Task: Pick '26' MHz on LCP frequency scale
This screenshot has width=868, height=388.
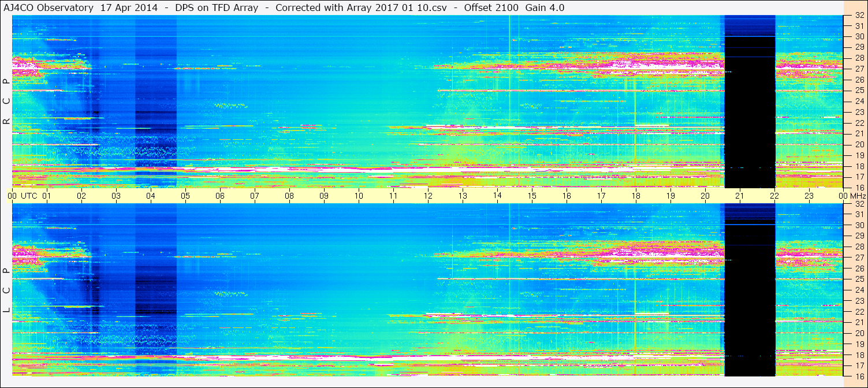Action: 859,268
